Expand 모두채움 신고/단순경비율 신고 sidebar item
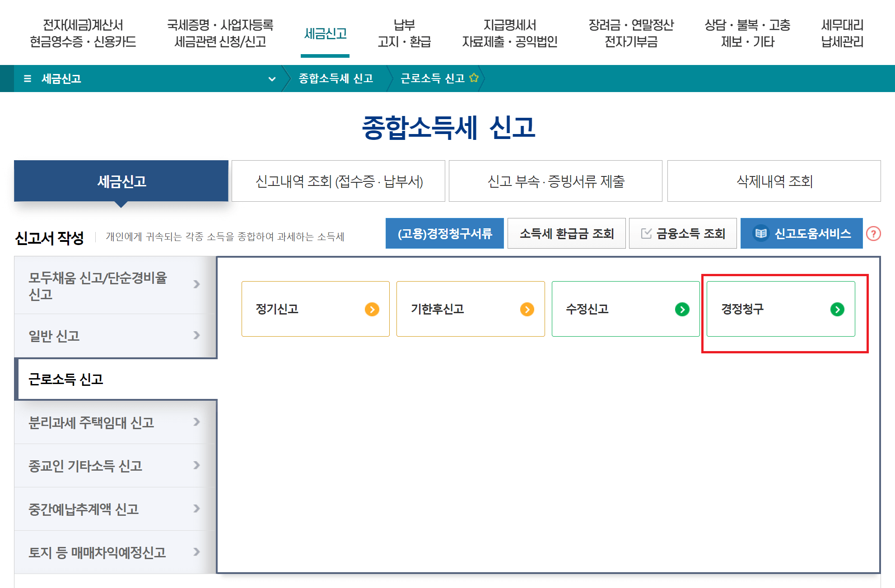This screenshot has height=588, width=895. click(x=196, y=284)
